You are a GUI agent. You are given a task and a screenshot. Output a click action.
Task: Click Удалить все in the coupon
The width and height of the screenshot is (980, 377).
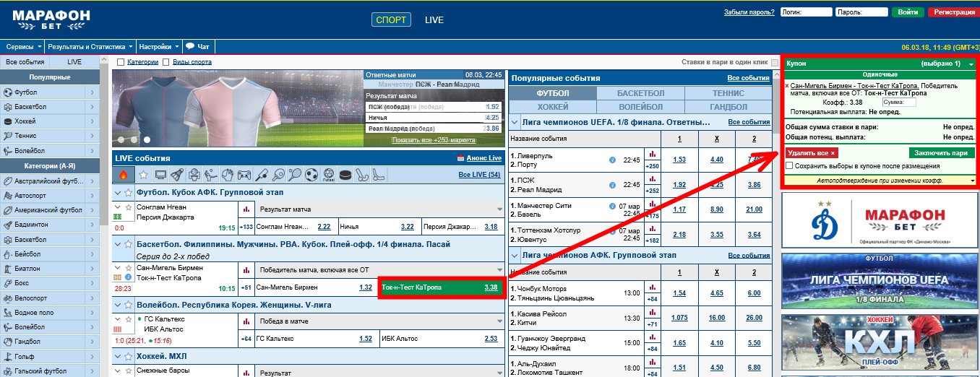(x=811, y=153)
